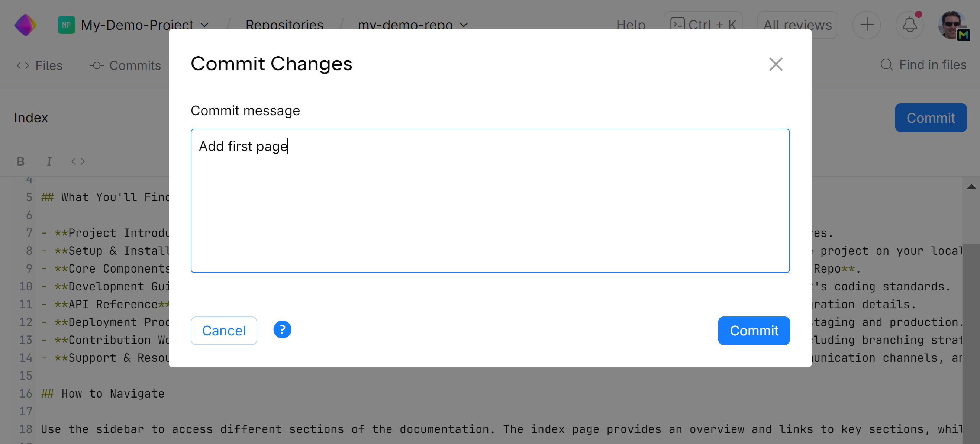Open the my-demo-repo dropdown

click(x=464, y=25)
